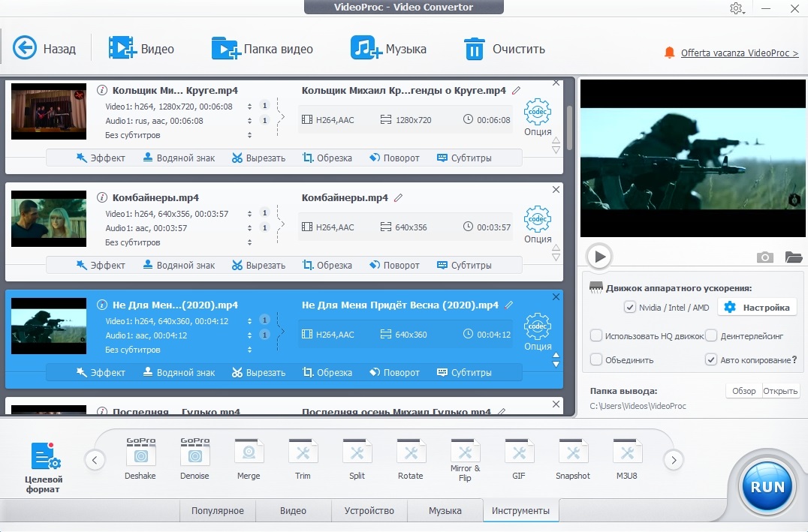Expand Video1 track selector for Комбайнеры.mp4

click(x=249, y=214)
